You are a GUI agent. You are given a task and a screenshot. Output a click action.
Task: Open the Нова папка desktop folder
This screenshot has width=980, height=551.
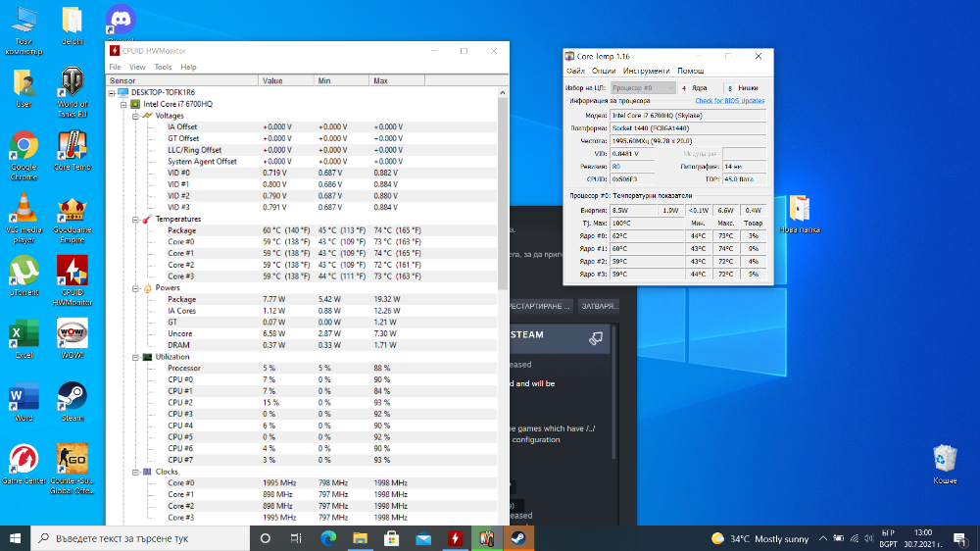click(800, 214)
